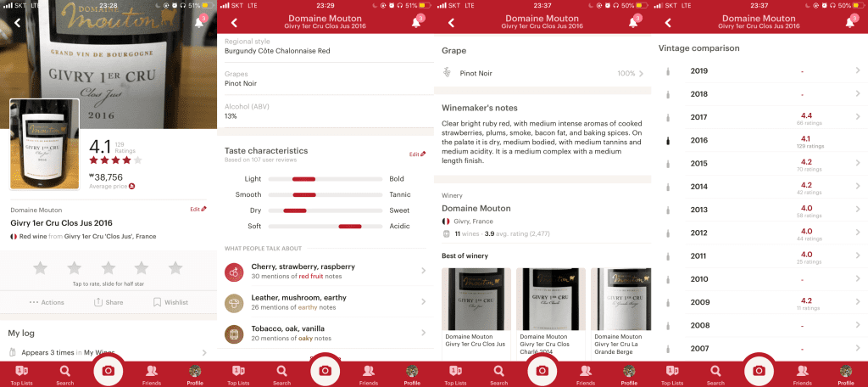Go back from the Taste characteristics screen
The image size is (868, 387).
(234, 23)
